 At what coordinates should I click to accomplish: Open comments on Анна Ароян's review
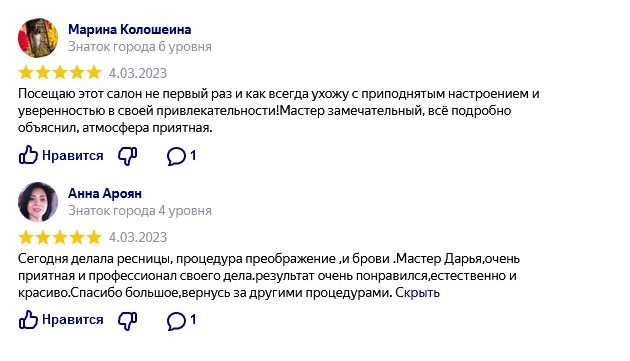click(181, 320)
